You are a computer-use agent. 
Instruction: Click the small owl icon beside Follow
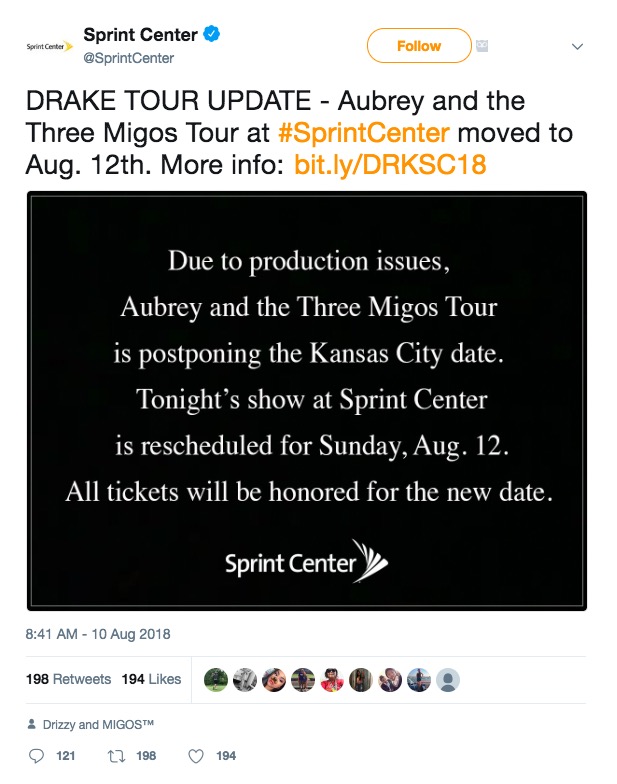pyautogui.click(x=482, y=46)
